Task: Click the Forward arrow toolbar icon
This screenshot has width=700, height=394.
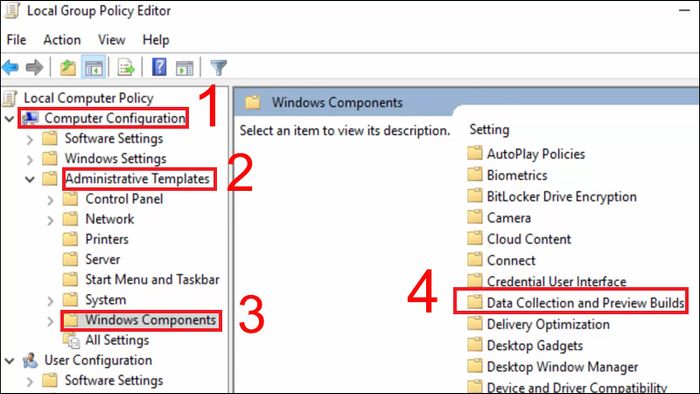Action: coord(34,68)
